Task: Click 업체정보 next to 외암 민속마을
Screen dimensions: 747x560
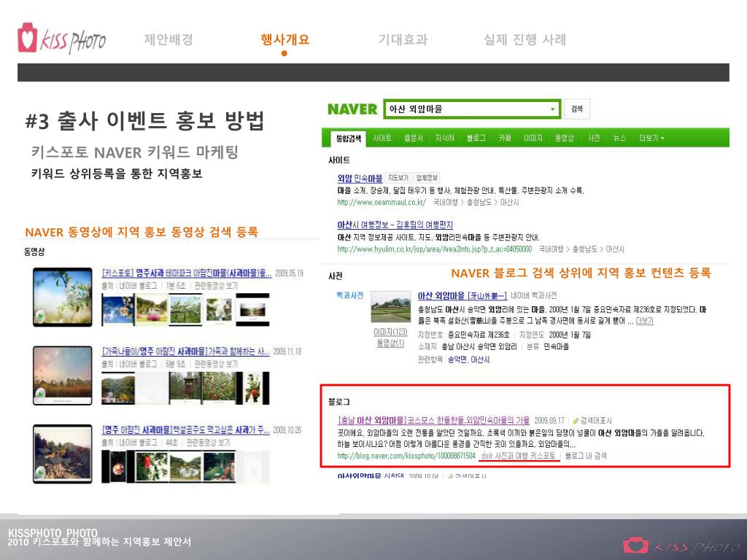Action: (427, 178)
